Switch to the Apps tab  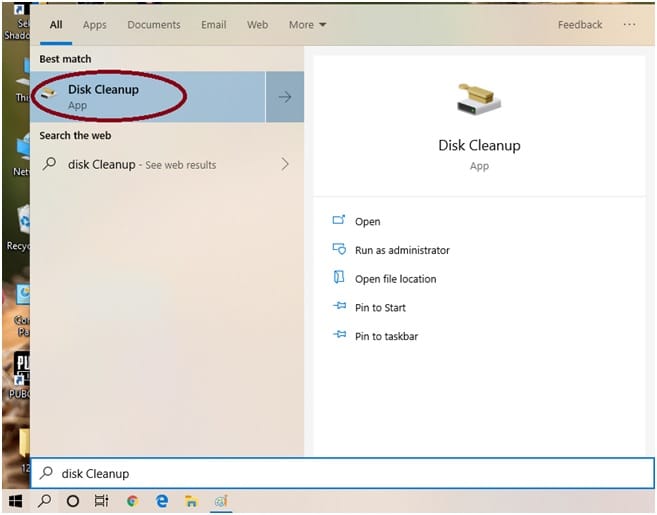(95, 25)
